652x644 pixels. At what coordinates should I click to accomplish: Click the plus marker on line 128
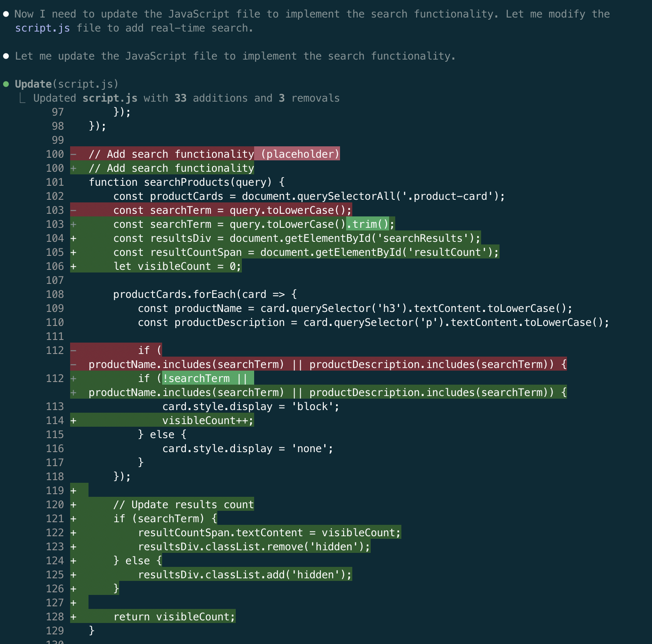tap(73, 617)
